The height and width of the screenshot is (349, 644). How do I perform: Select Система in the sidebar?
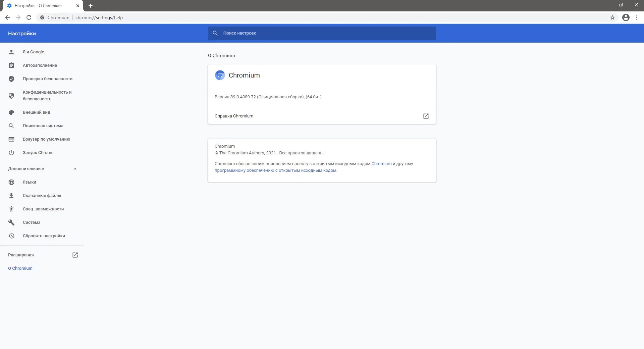tap(32, 222)
